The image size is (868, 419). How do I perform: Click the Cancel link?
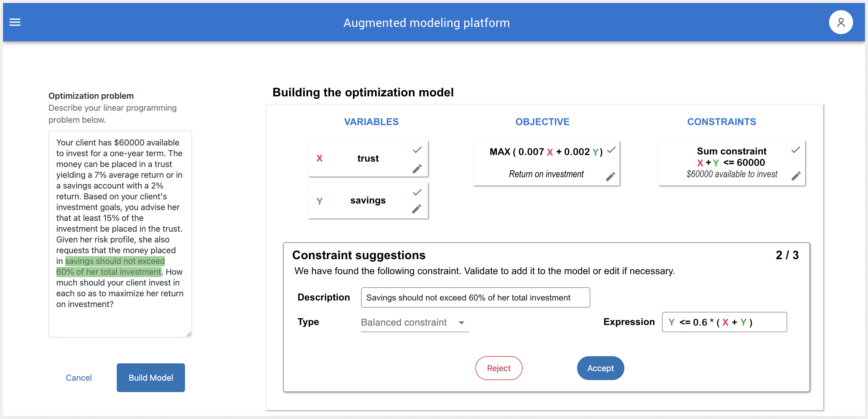pos(78,378)
